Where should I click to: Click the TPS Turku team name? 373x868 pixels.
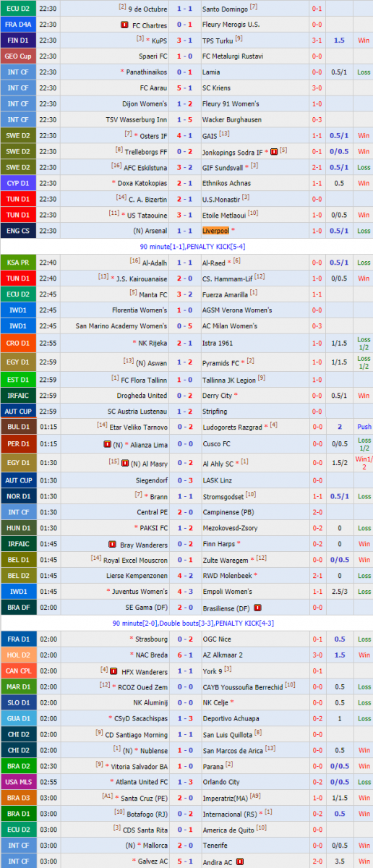(218, 41)
